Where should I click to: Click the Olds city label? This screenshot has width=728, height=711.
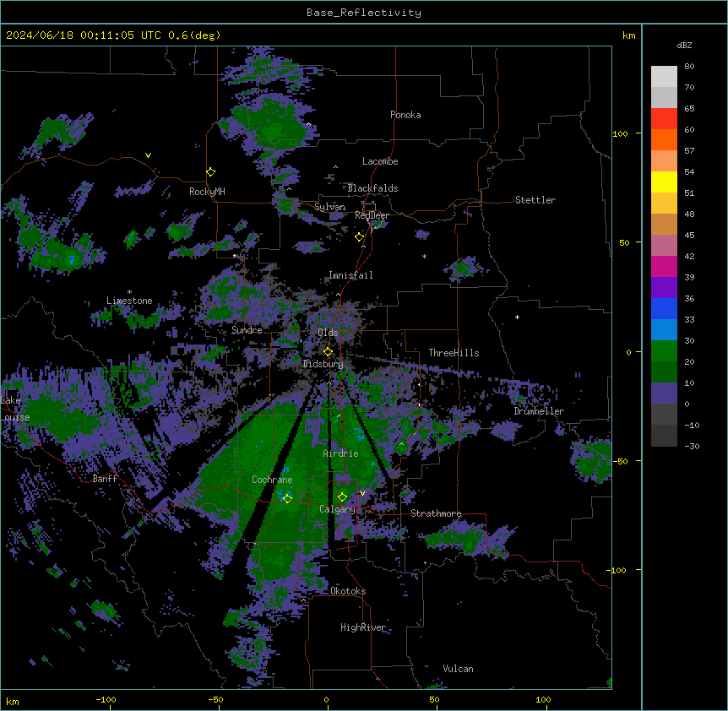click(x=328, y=333)
